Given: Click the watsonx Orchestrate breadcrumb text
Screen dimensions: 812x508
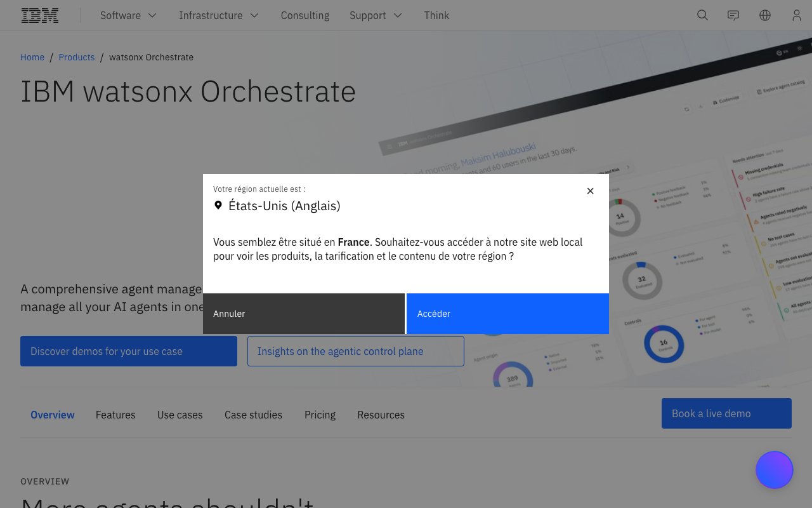Looking at the screenshot, I should tap(151, 57).
